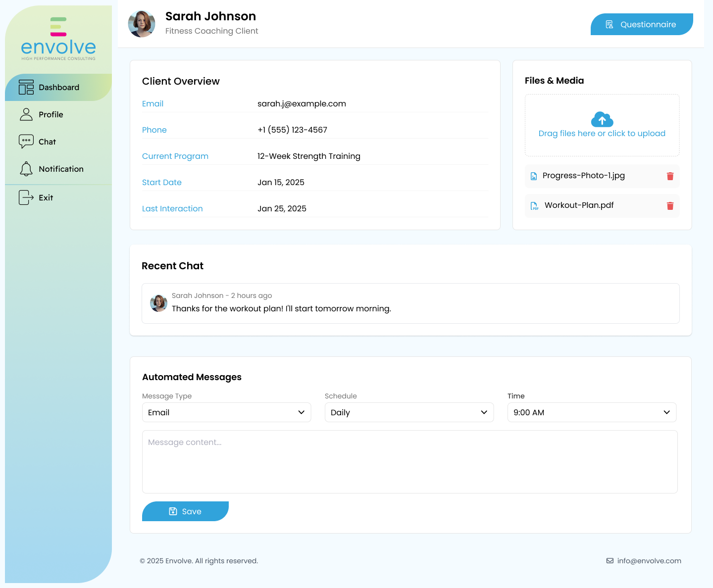Click the Exit door arrow icon

pyautogui.click(x=26, y=197)
